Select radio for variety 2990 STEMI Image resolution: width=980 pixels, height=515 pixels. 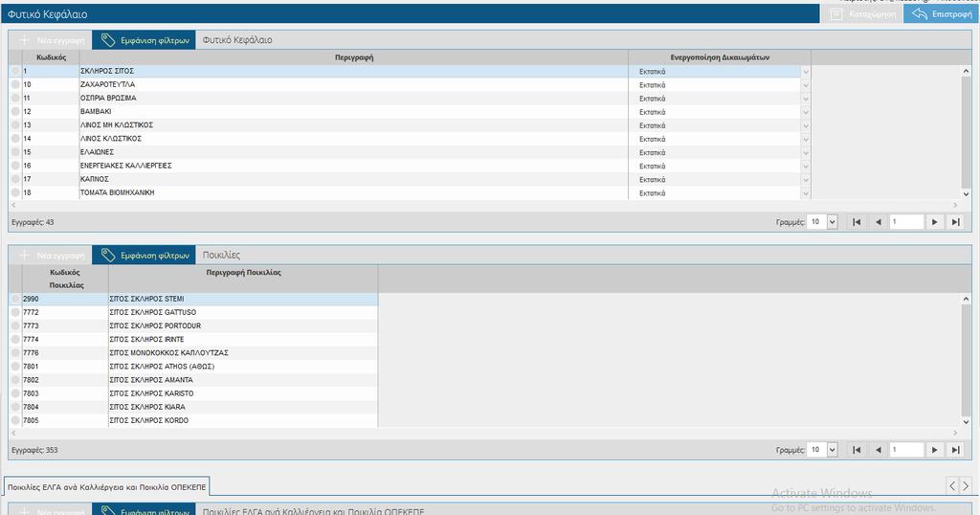(x=15, y=300)
